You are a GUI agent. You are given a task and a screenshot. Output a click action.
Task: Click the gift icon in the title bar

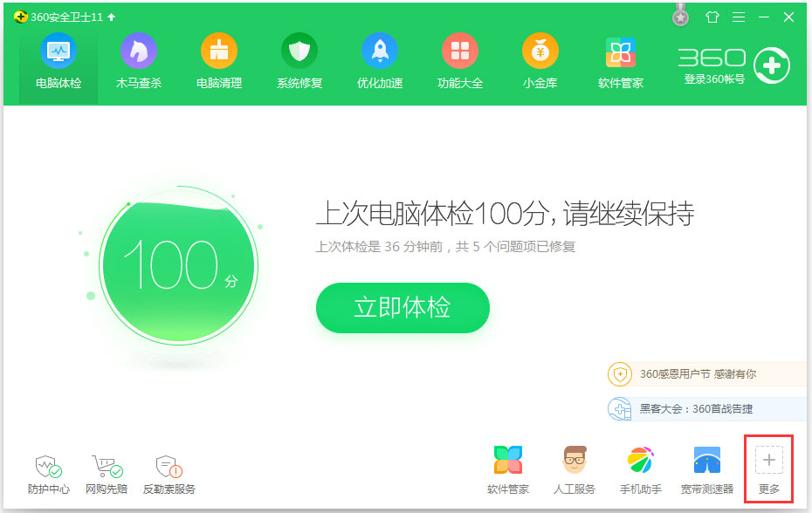712,16
